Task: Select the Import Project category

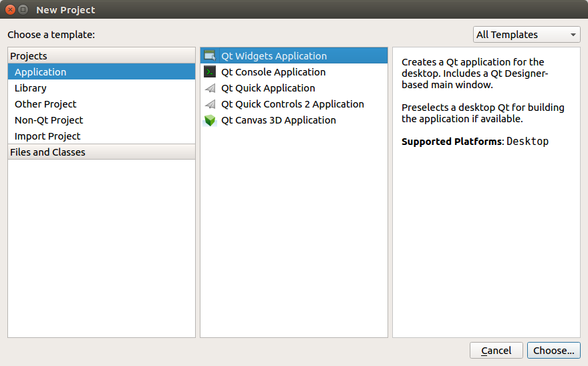Action: (x=102, y=136)
